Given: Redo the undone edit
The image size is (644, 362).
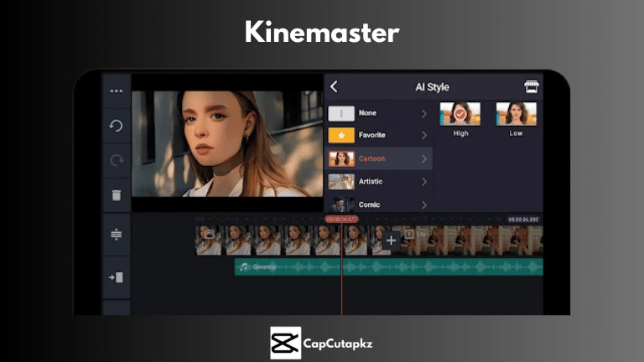Looking at the screenshot, I should [x=117, y=160].
